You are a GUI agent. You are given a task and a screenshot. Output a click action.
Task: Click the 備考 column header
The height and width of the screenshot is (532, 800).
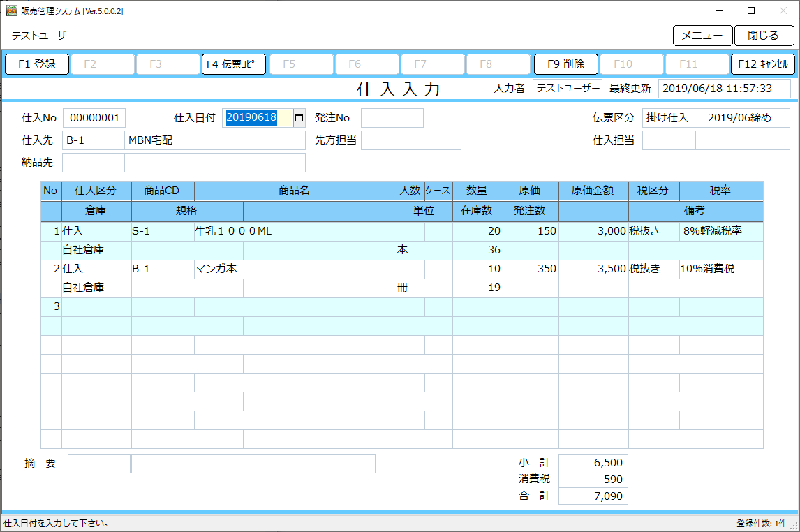[x=696, y=211]
